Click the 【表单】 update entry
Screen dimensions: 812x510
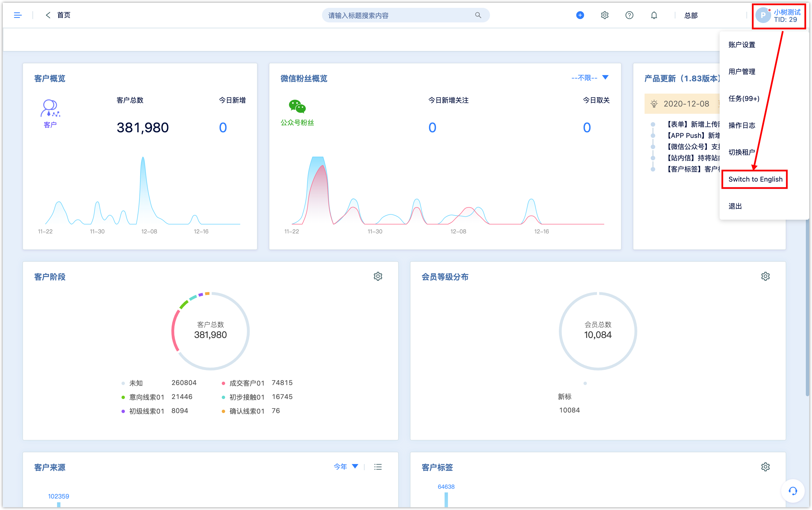coord(692,124)
